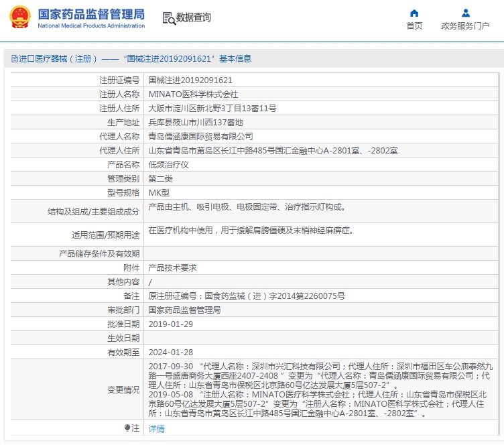
Task: Click the approval date 2019-01-29
Action: pyautogui.click(x=170, y=324)
